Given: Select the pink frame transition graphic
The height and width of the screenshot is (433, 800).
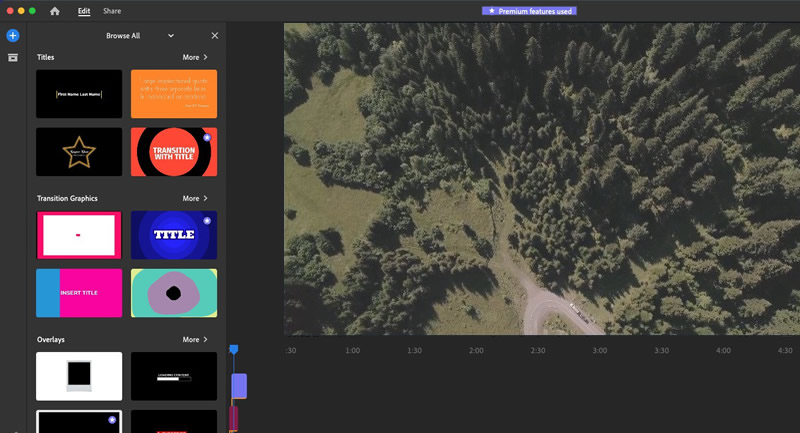Looking at the screenshot, I should tap(79, 235).
